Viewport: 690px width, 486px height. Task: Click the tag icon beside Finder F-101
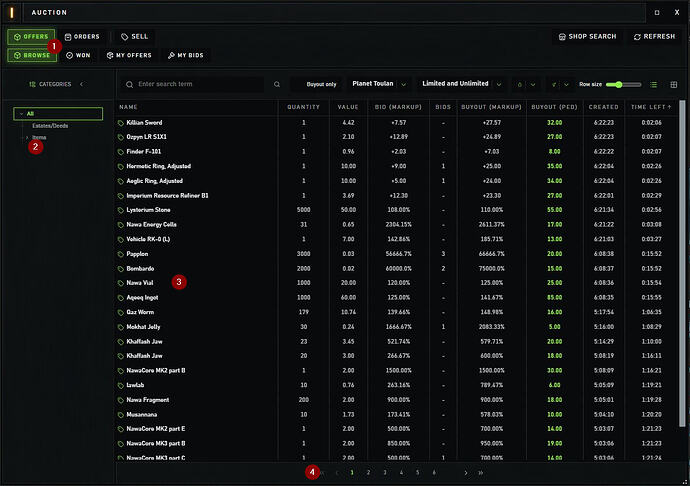121,152
